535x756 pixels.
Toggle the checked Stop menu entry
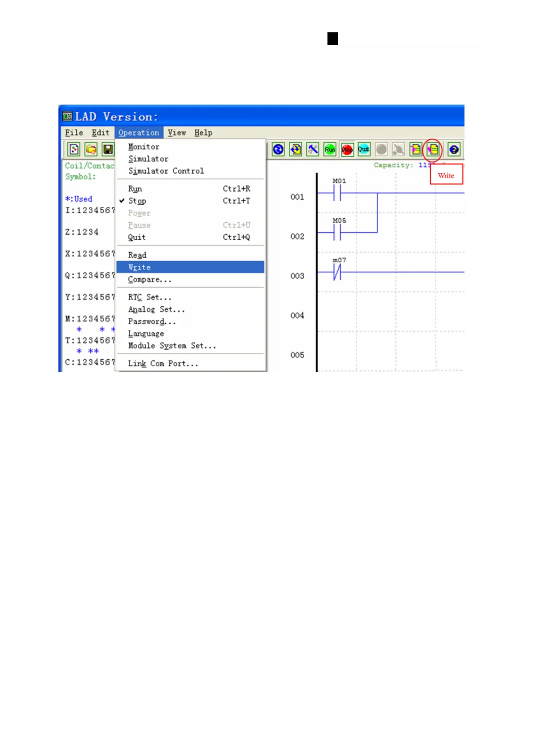click(x=190, y=201)
